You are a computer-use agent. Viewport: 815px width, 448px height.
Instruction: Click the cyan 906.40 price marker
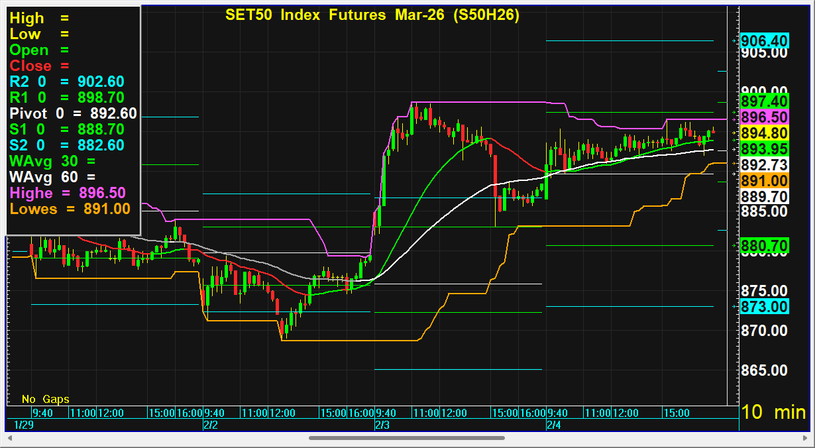[x=763, y=40]
